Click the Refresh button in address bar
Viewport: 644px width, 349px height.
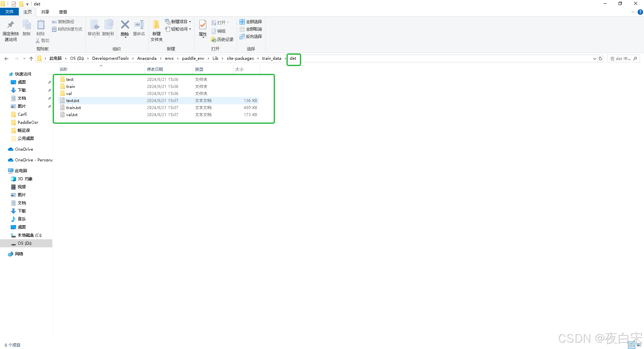[x=600, y=58]
